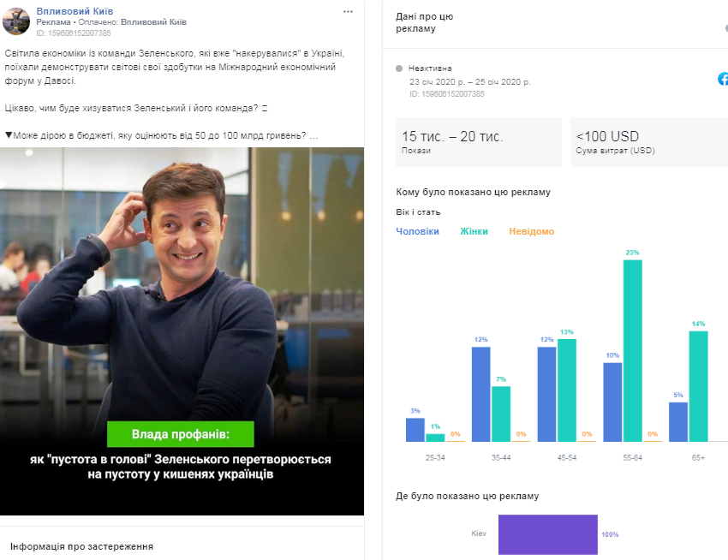Screen dimensions: 728x560
Task: Click the Оплачено: Впливовий Київ payer link
Action: [x=153, y=22]
